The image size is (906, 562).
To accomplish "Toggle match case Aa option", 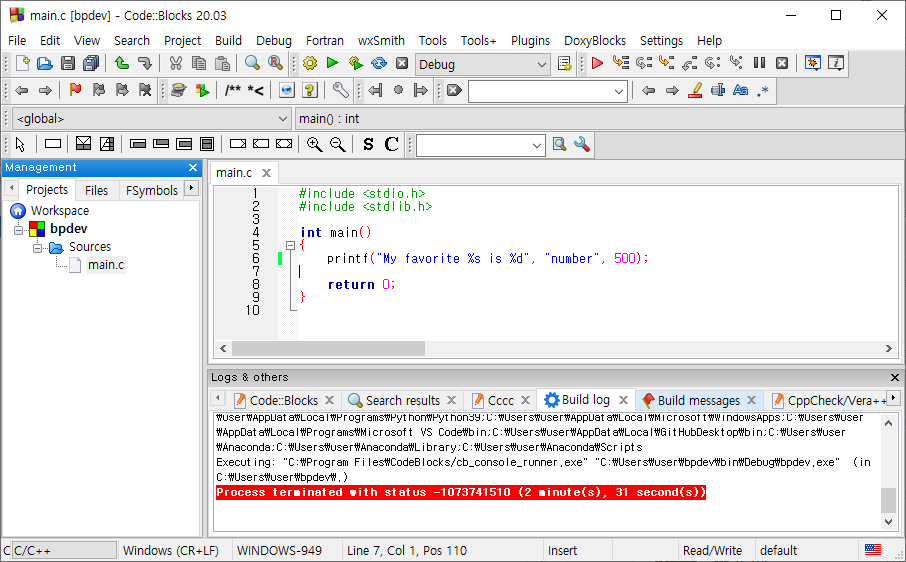I will click(740, 90).
